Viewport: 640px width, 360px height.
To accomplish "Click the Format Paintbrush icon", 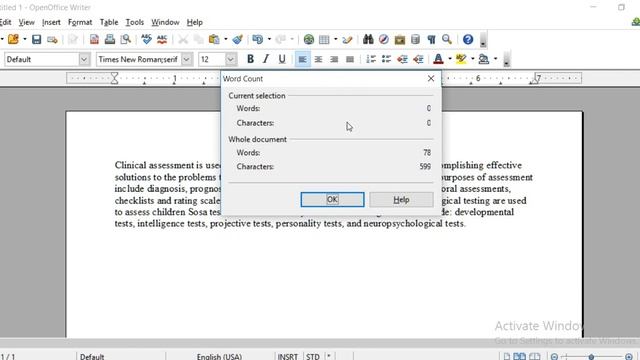I will 238,39.
